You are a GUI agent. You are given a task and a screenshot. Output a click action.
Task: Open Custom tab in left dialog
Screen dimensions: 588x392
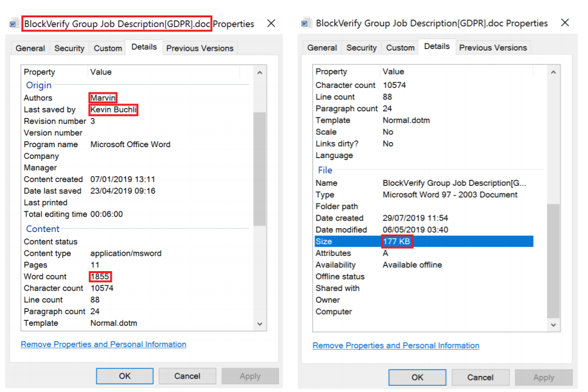108,48
